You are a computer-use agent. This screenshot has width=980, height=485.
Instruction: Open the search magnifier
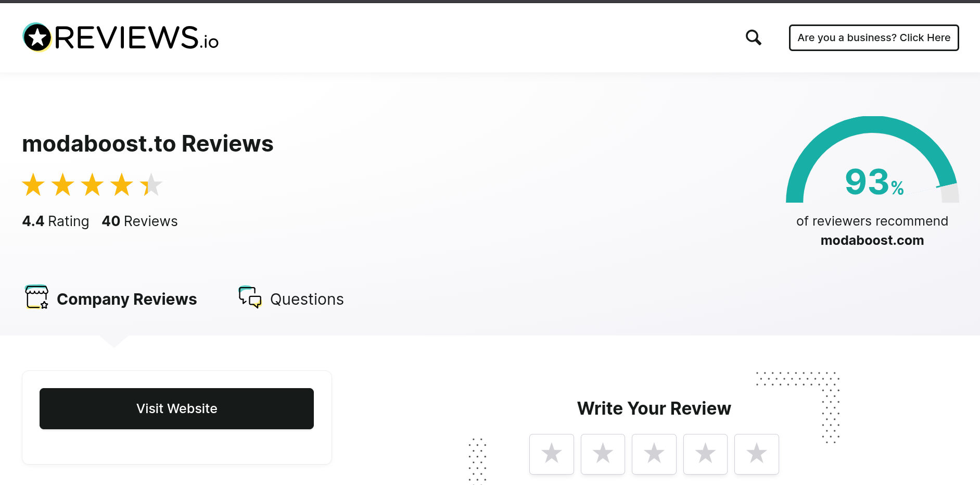tap(753, 37)
